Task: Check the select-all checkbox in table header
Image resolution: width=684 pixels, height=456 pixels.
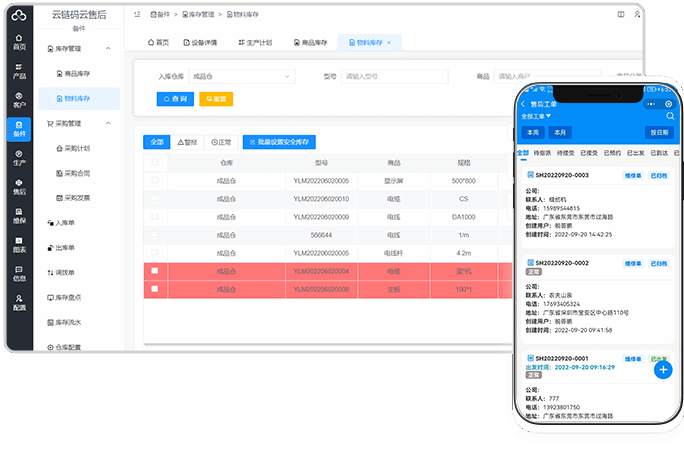Action: coord(154,162)
